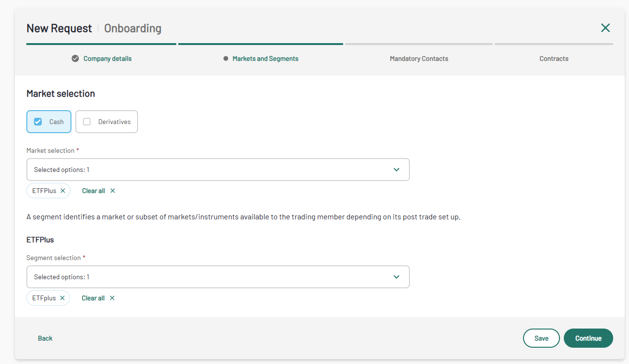Click the Market selection heading
Screen dimensions: 629x364
click(x=61, y=93)
